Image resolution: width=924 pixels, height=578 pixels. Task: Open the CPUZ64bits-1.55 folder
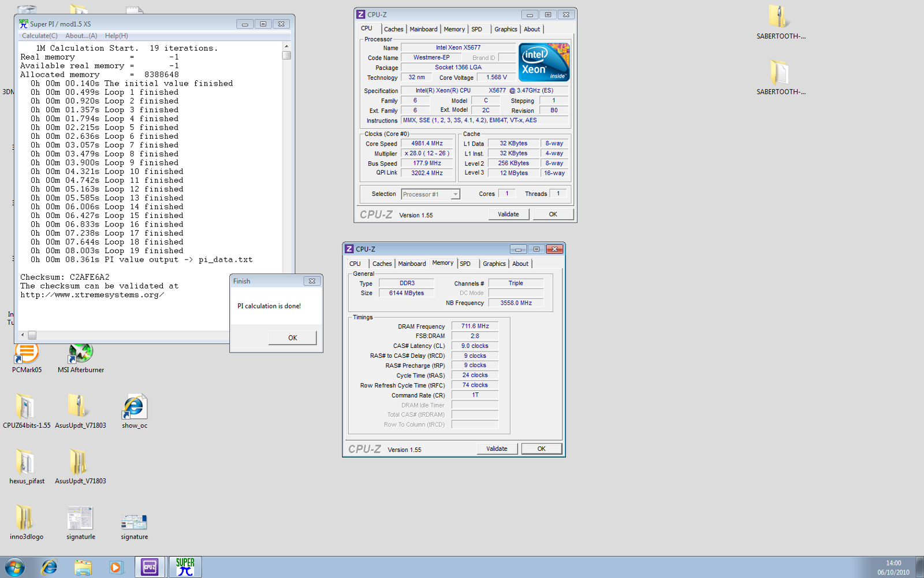(x=27, y=411)
